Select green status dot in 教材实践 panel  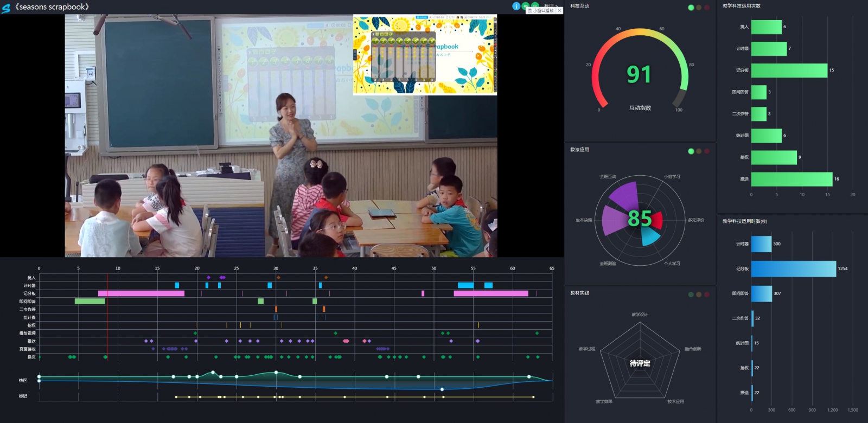[691, 294]
